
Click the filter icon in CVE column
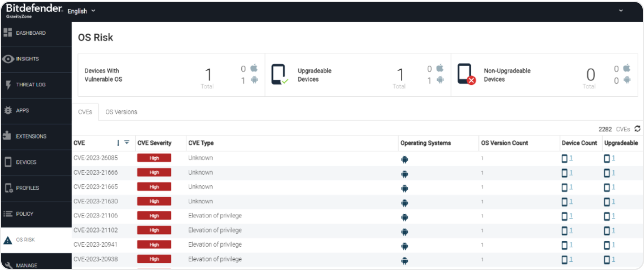(127, 142)
